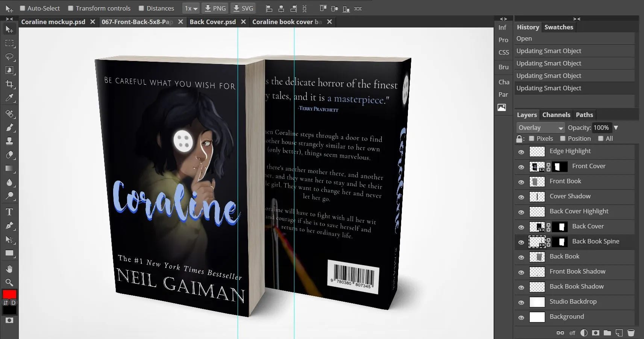Delete layer with the trash icon

click(x=631, y=333)
